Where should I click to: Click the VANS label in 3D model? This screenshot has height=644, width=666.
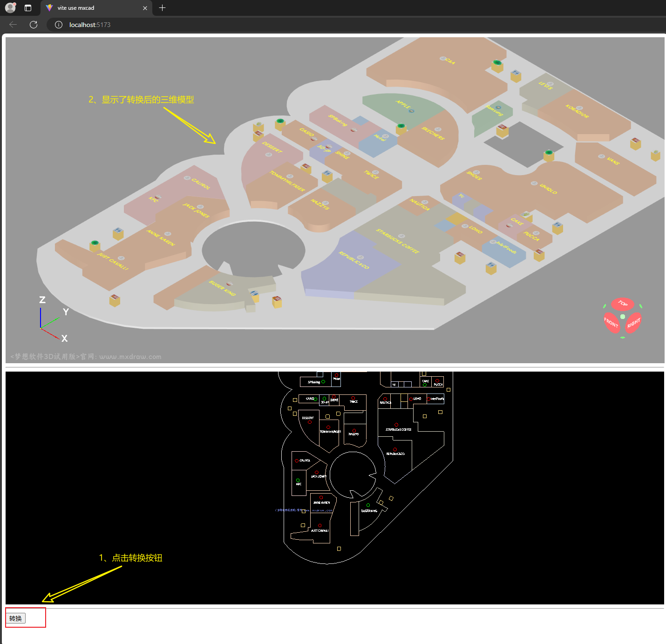(613, 161)
